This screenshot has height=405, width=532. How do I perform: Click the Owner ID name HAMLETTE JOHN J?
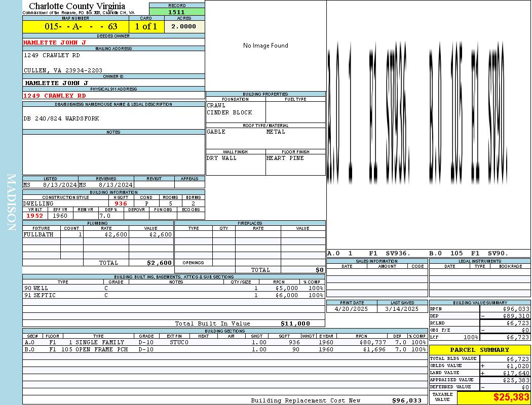pyautogui.click(x=57, y=83)
